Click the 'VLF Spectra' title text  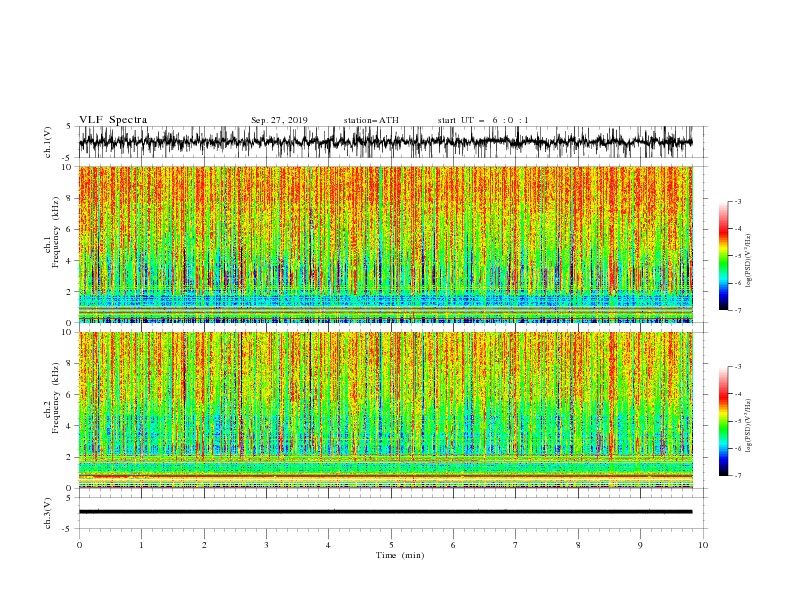113,120
